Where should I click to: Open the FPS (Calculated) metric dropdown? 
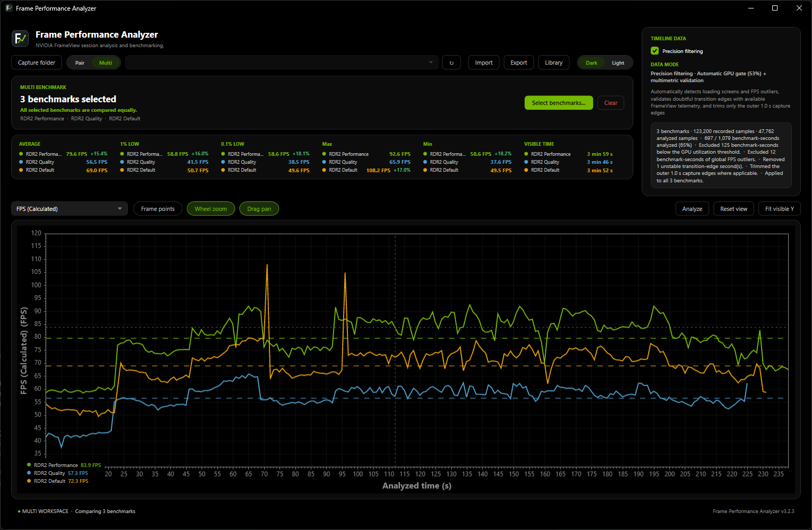69,209
